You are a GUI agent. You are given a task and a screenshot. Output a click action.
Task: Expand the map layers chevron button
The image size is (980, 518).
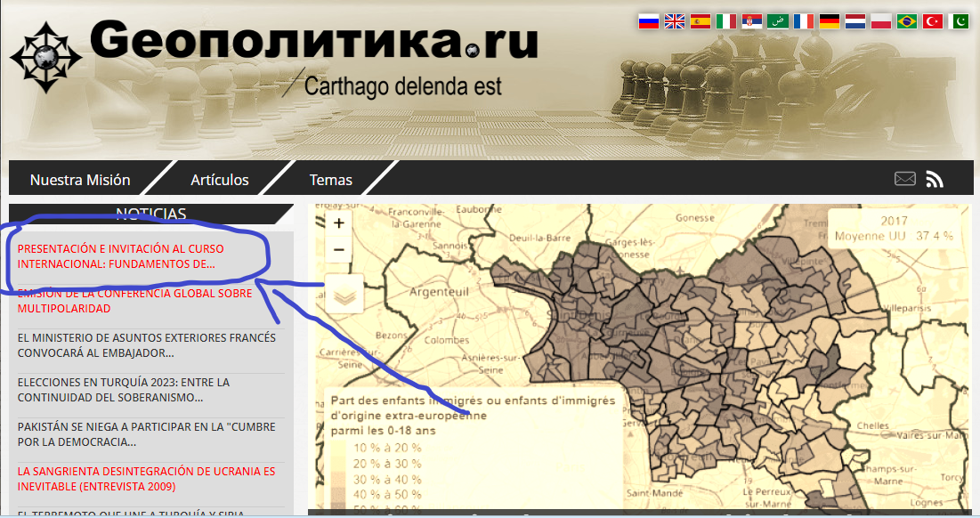click(344, 294)
